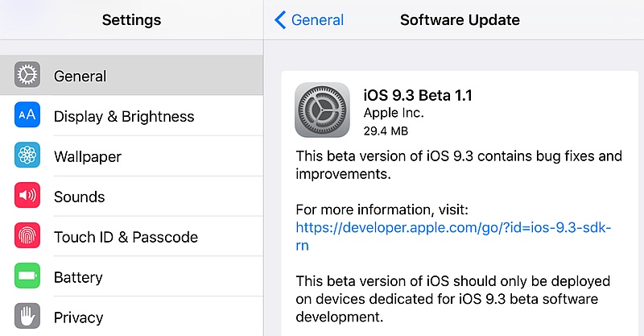Select General in settings list
This screenshot has height=336, width=644.
point(131,75)
